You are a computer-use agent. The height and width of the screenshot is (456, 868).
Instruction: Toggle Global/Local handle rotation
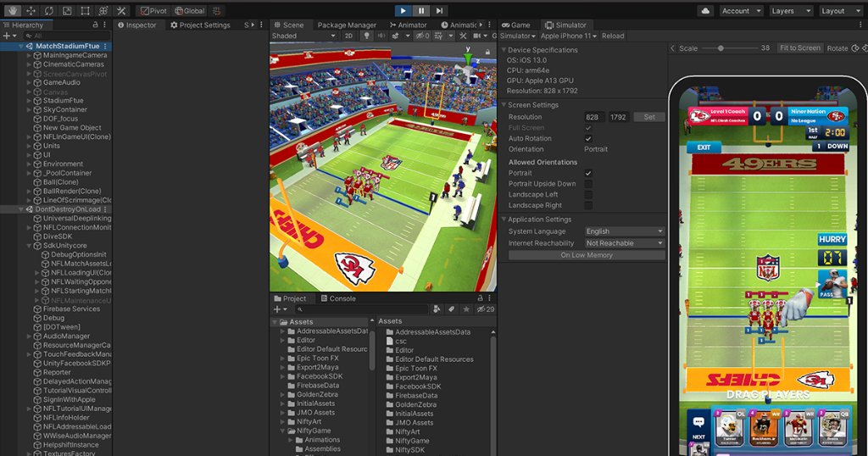pos(189,10)
